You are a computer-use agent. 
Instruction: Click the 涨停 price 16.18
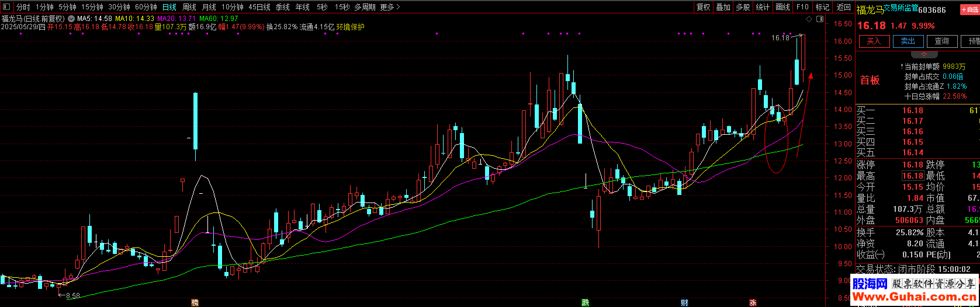tap(913, 165)
